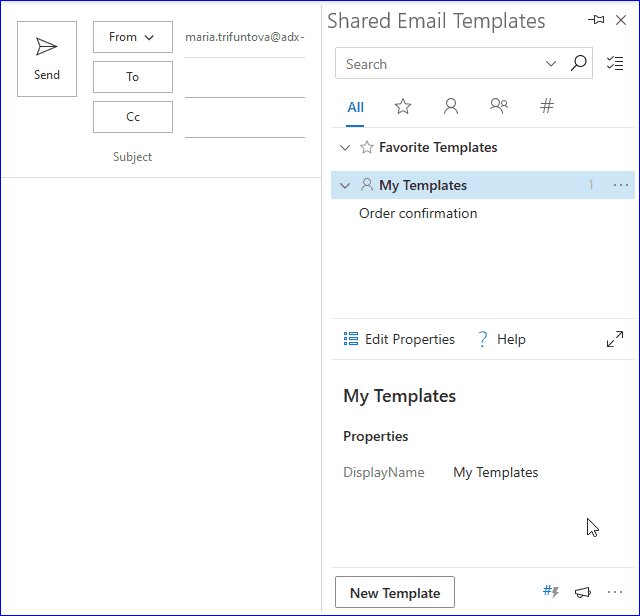Switch to the personal templates tab

[x=451, y=106]
